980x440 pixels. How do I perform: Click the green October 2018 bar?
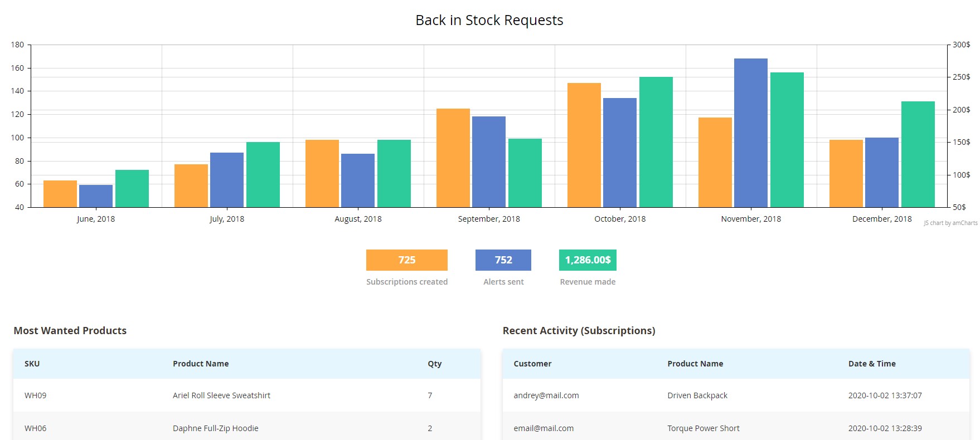coord(656,142)
